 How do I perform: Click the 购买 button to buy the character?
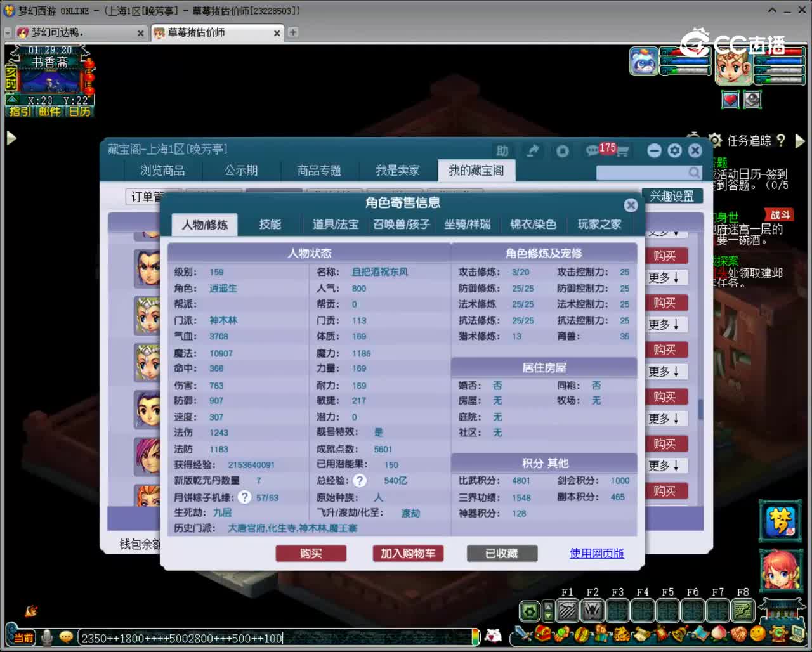coord(311,553)
